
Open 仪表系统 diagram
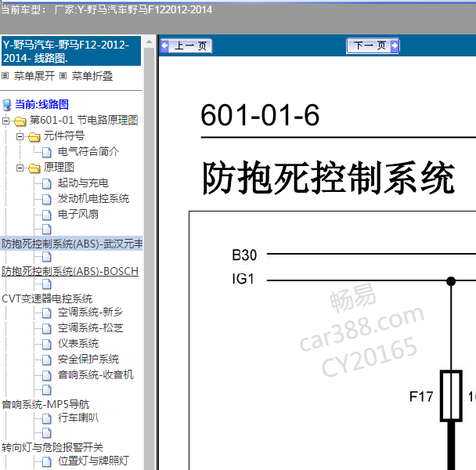[x=78, y=344]
